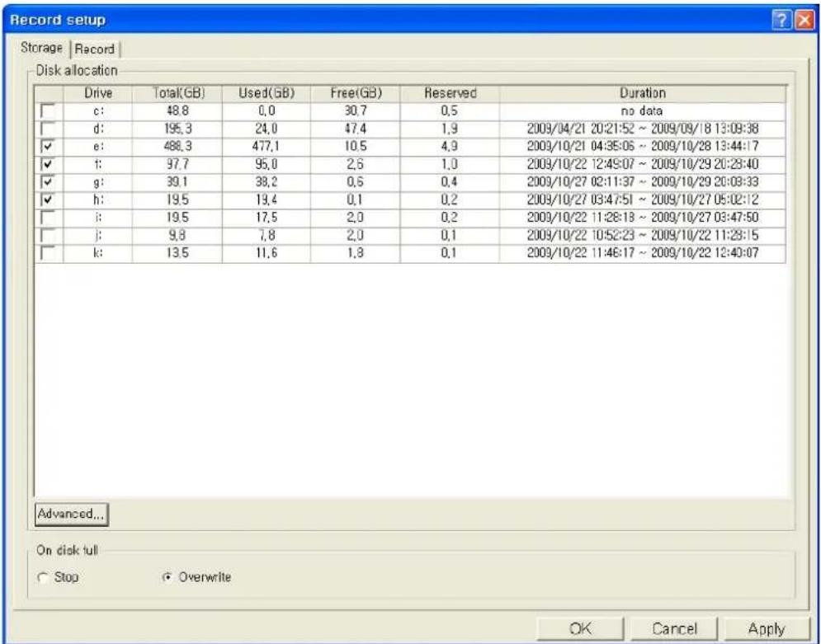The height and width of the screenshot is (644, 821).
Task: Uncheck the drive f: checkbox
Action: [48, 164]
